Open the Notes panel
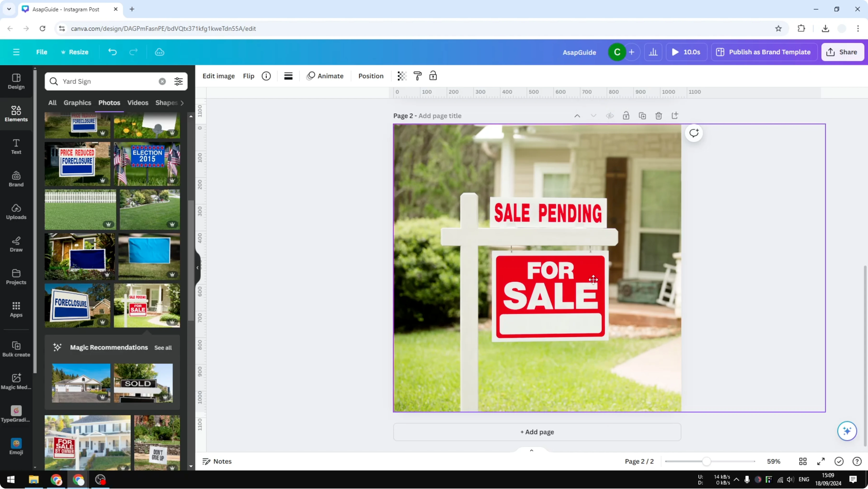This screenshot has height=489, width=868. [x=217, y=461]
